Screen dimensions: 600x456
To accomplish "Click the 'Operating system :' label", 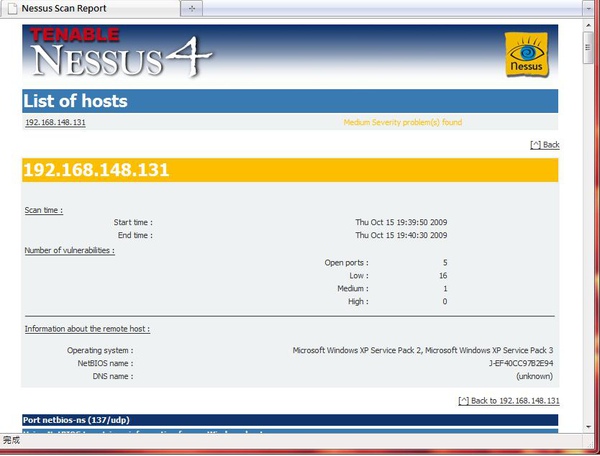I will pyautogui.click(x=100, y=350).
